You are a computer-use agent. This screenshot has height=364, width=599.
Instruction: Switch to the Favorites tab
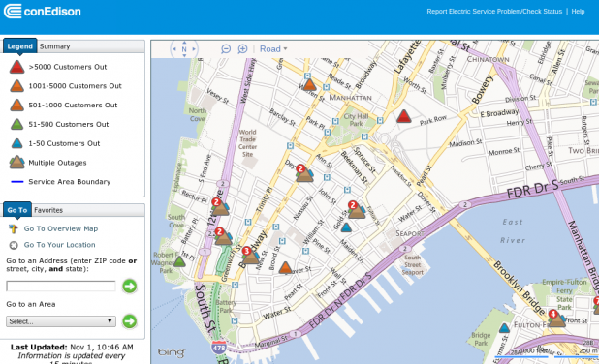tap(48, 210)
